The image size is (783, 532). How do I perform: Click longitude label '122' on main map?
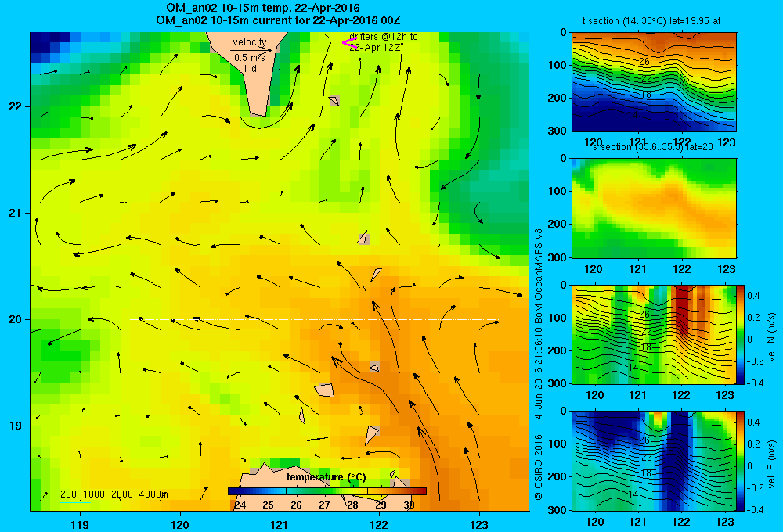[x=379, y=524]
